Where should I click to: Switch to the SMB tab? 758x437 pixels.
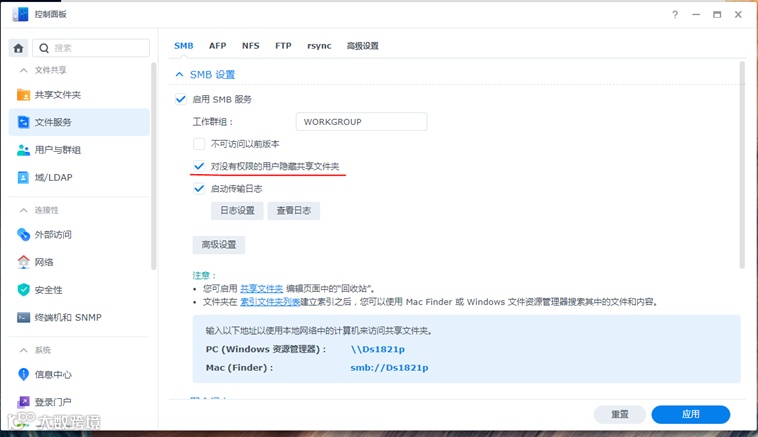[x=184, y=46]
